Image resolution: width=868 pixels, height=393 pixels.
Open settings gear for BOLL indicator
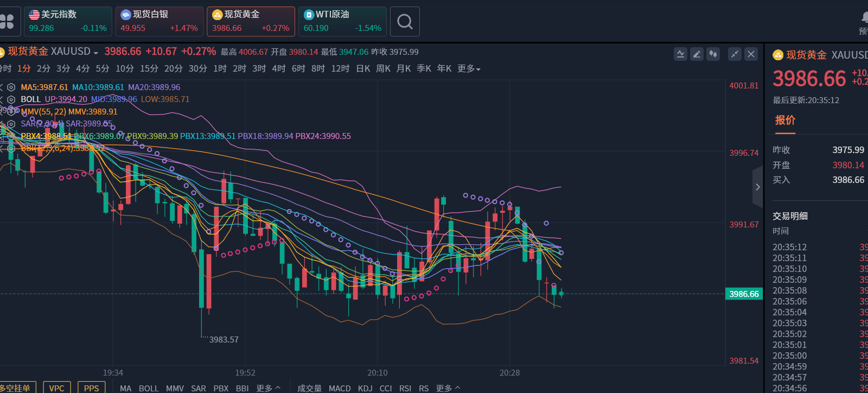pyautogui.click(x=11, y=99)
